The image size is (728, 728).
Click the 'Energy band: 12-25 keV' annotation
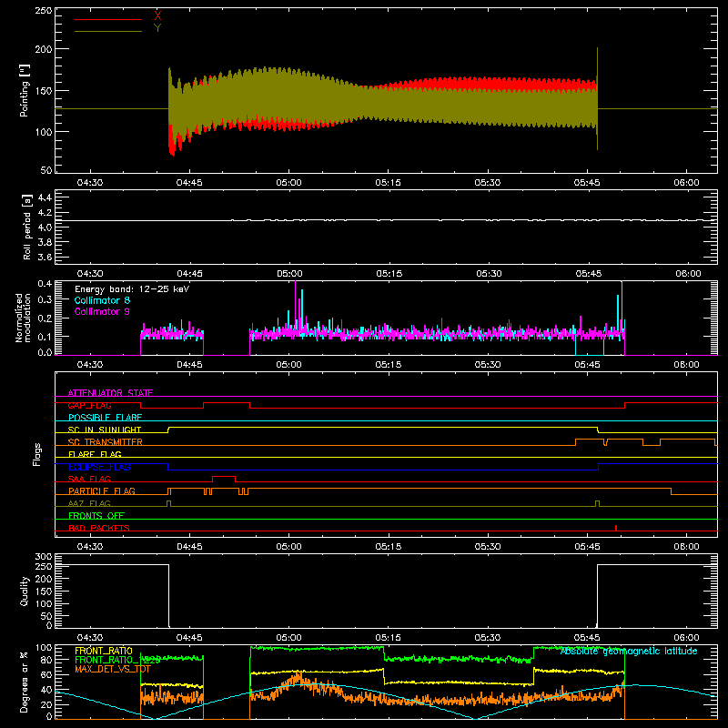click(x=132, y=289)
